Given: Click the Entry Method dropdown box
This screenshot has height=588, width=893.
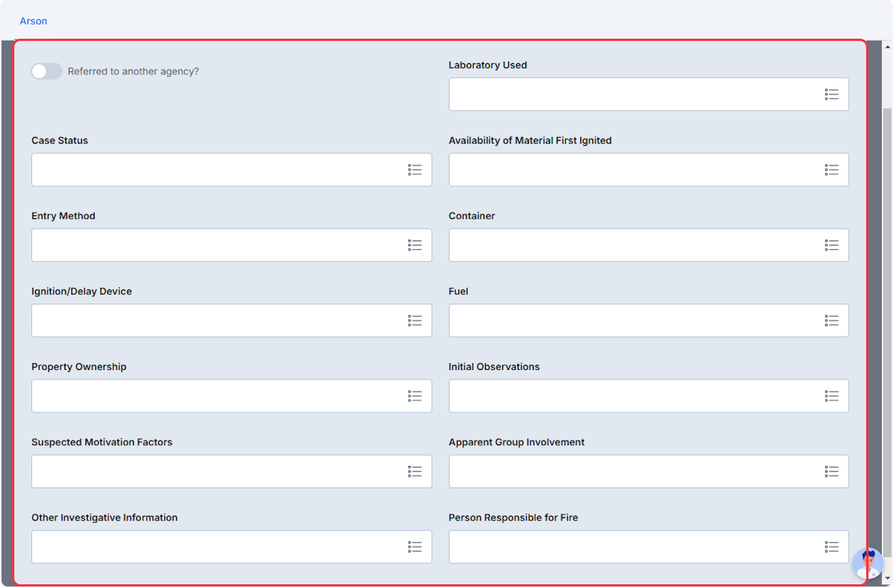Looking at the screenshot, I should click(231, 245).
